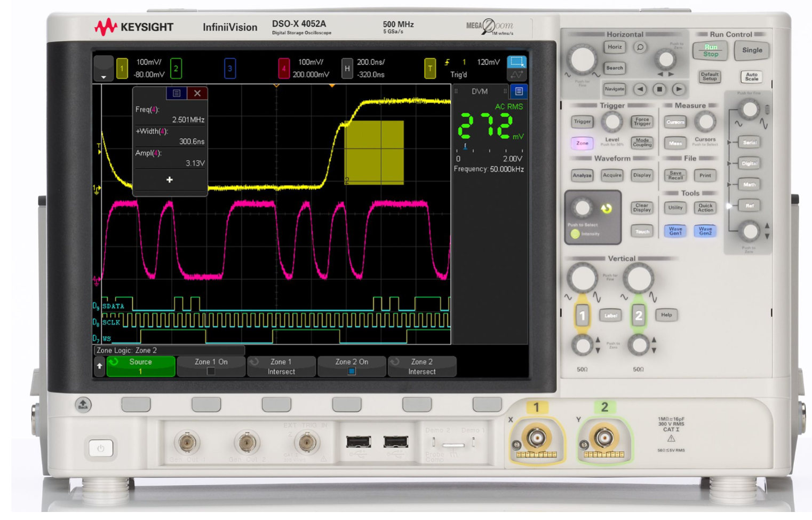
Task: Toggle the Touch screen button
Action: click(642, 231)
